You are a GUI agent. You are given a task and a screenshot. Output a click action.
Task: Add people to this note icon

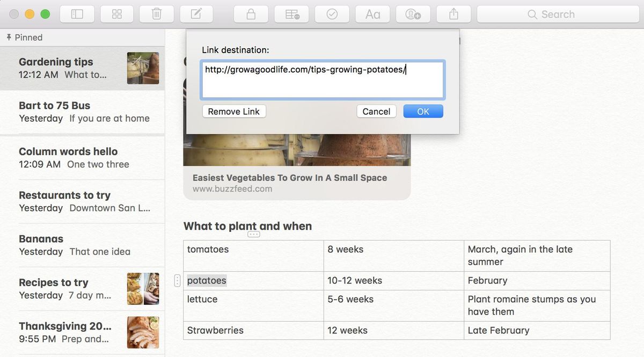[413, 14]
